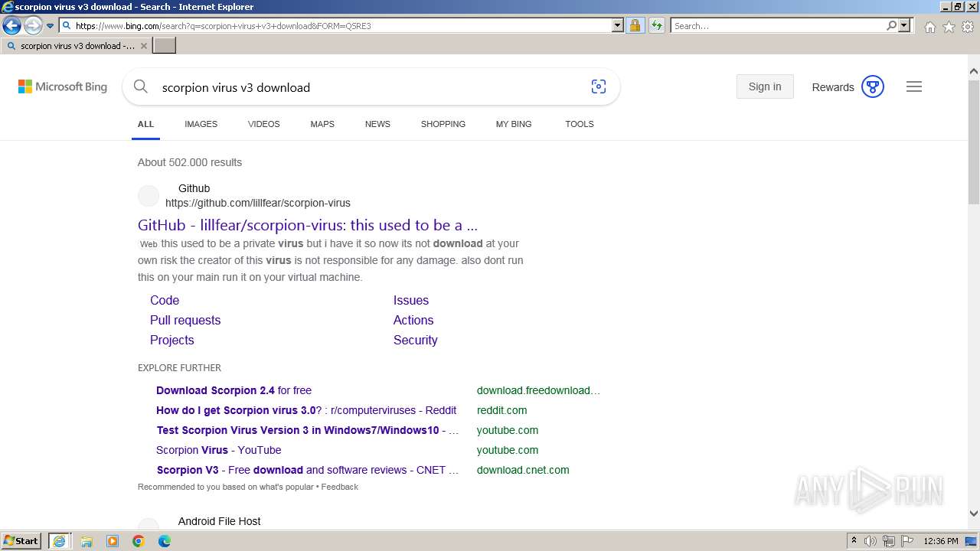
Task: Open the Issues sitelink
Action: pos(411,301)
